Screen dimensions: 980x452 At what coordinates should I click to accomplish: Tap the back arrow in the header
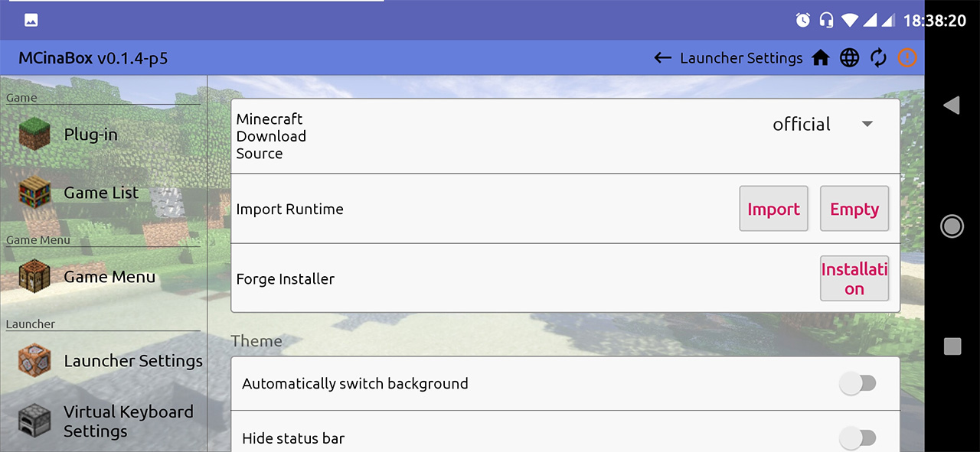[663, 58]
